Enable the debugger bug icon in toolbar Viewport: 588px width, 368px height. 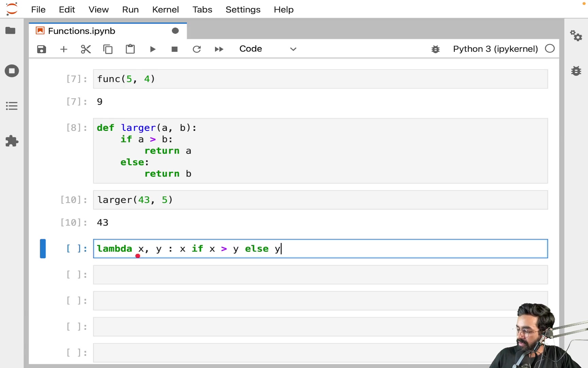(x=436, y=49)
